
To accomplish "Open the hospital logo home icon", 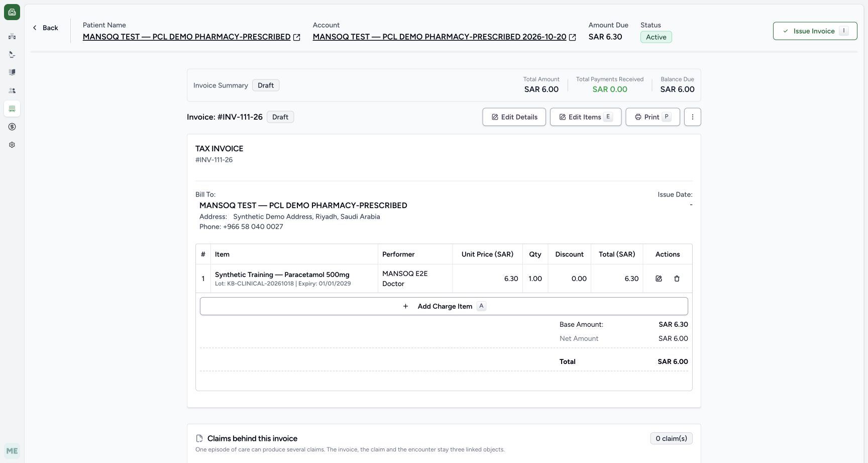I will click(12, 12).
